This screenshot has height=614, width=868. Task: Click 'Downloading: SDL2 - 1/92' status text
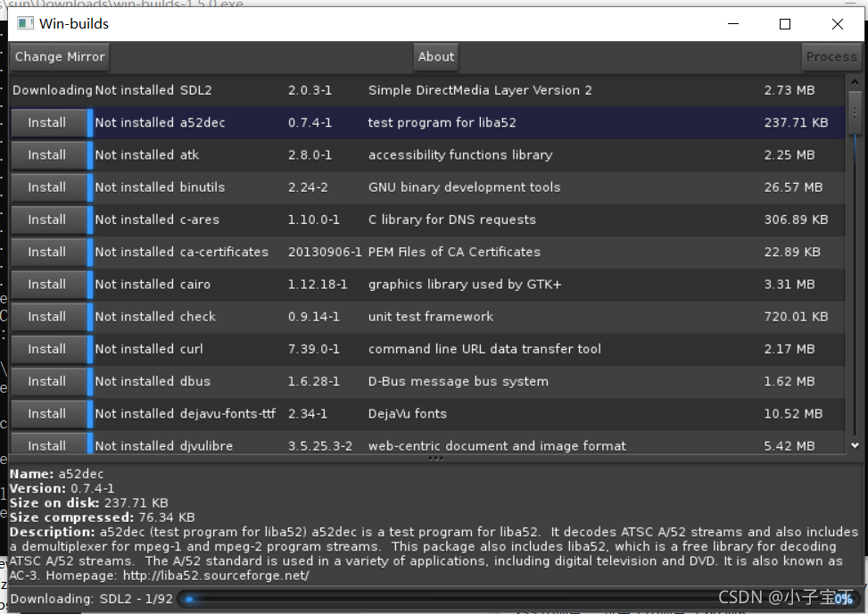92,599
